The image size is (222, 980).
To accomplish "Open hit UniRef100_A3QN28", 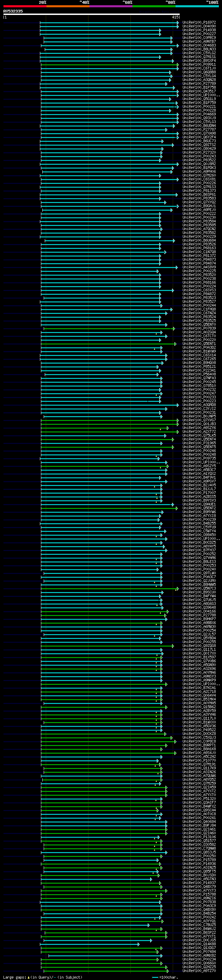I will [199, 80].
